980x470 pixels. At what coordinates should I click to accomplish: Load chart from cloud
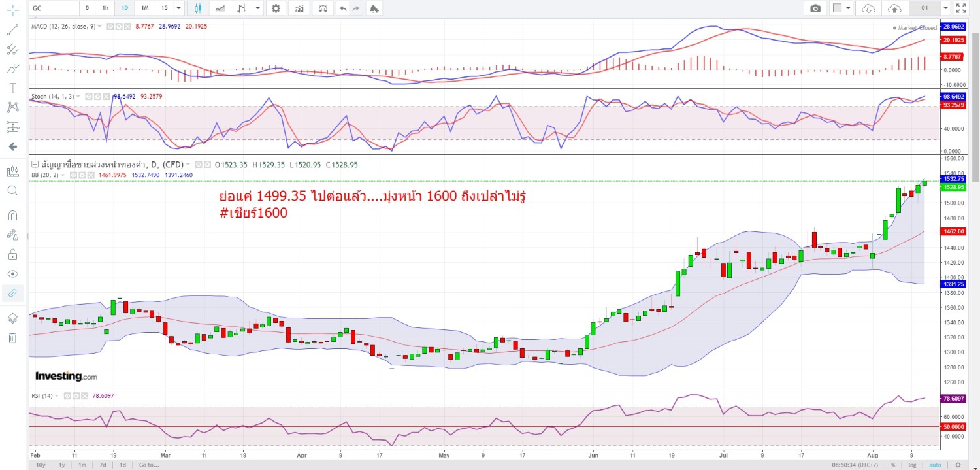click(868, 8)
